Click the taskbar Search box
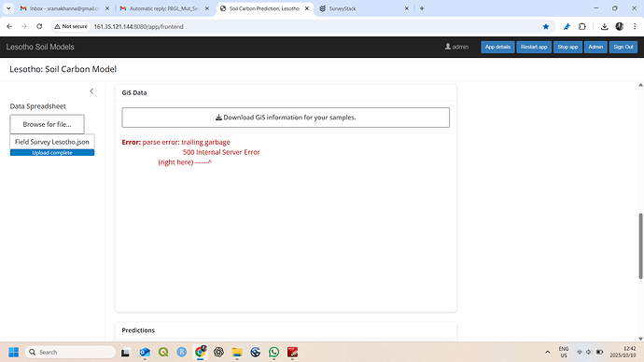 [x=71, y=352]
